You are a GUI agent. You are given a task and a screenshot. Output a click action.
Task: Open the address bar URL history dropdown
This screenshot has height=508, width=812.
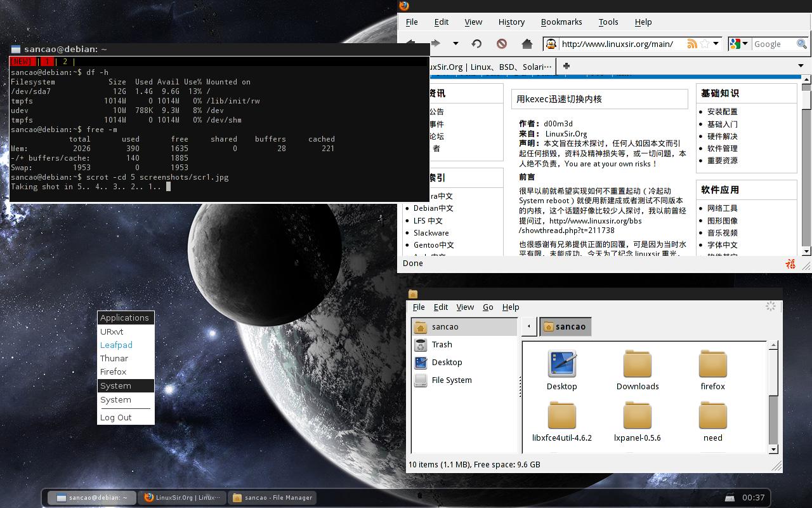click(716, 44)
